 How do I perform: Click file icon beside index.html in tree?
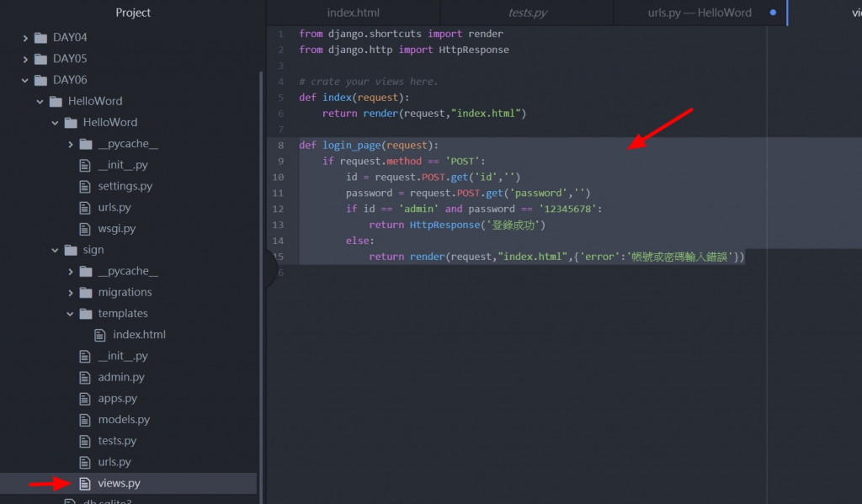pyautogui.click(x=99, y=335)
